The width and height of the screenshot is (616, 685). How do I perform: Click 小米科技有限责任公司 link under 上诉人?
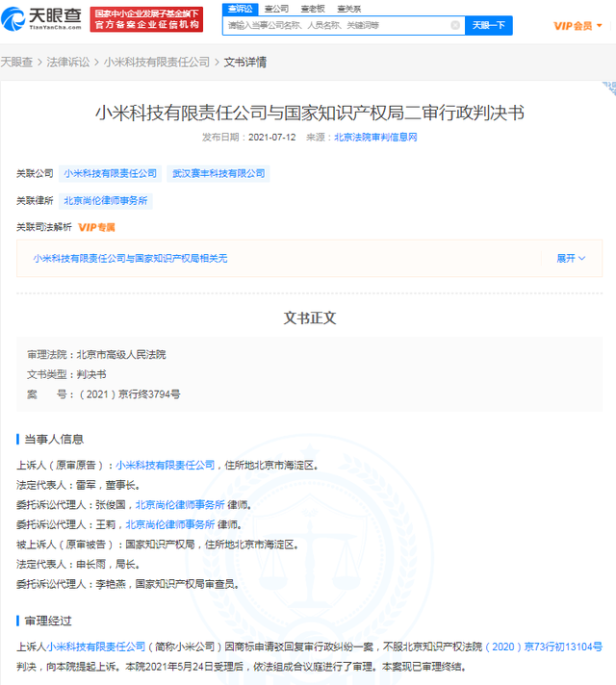(x=166, y=465)
